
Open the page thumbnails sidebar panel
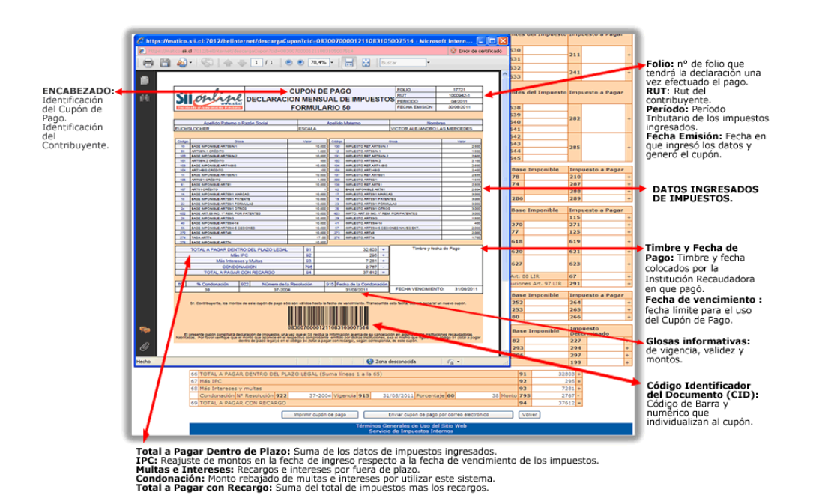(x=144, y=80)
